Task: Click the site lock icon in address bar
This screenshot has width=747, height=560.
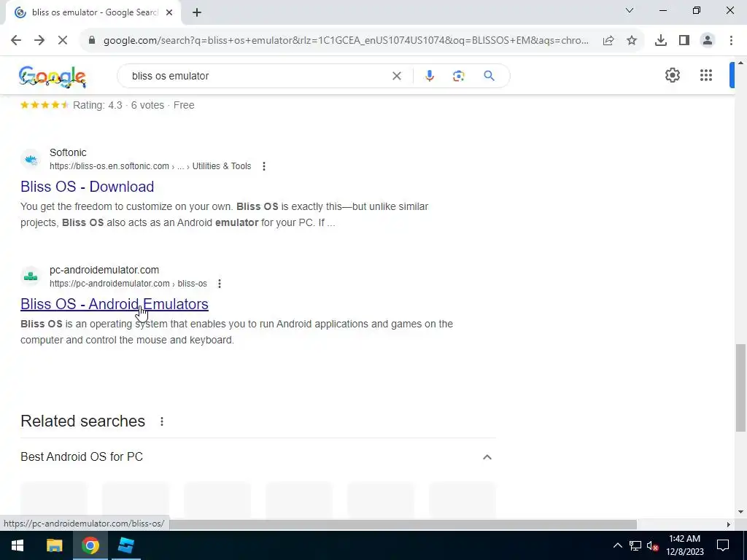Action: click(x=93, y=41)
